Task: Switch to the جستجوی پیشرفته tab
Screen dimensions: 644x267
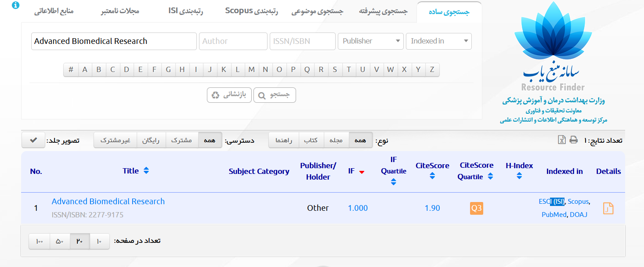Action: point(383,12)
